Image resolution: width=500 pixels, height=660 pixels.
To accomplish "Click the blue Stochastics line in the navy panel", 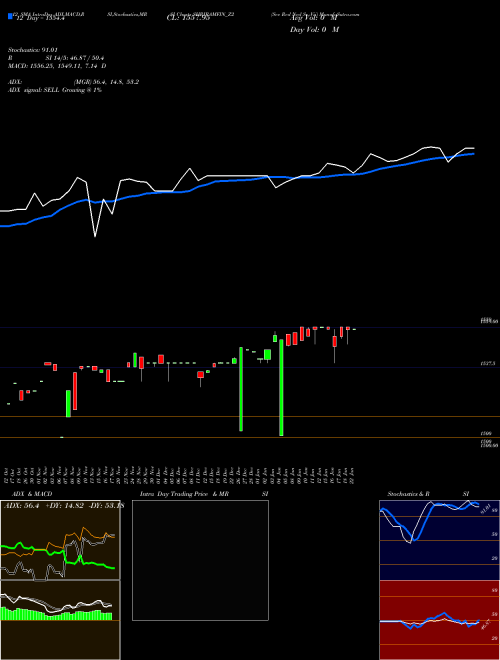I will tap(429, 521).
